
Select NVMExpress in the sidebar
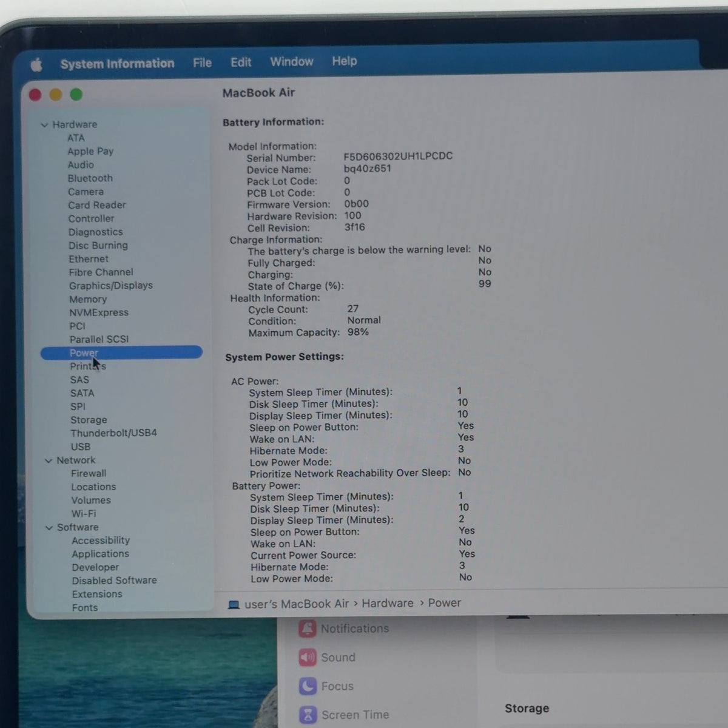99,312
